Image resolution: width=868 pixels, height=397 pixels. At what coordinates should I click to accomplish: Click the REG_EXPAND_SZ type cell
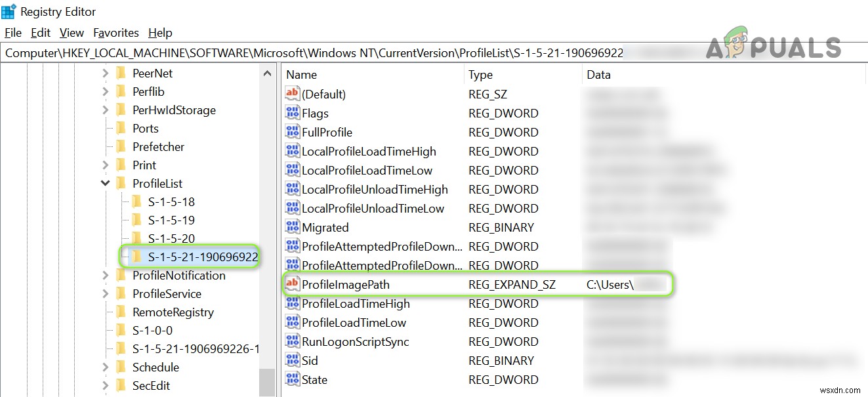click(512, 285)
